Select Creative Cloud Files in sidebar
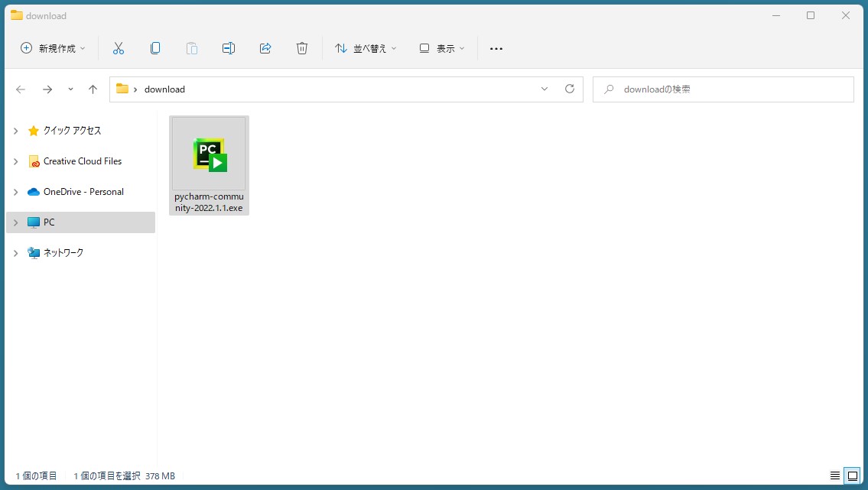868x490 pixels. pos(83,161)
